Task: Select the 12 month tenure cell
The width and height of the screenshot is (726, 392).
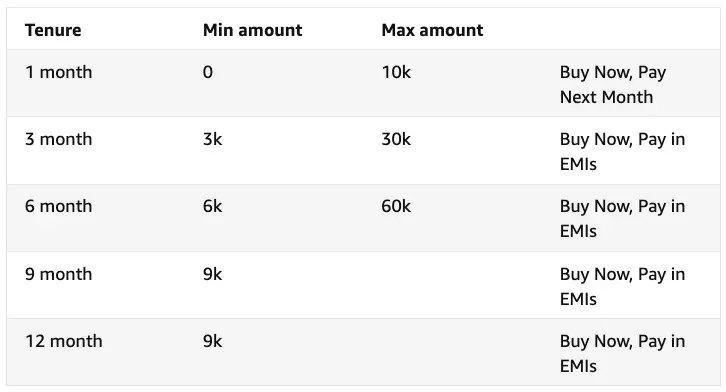Action: click(x=63, y=341)
